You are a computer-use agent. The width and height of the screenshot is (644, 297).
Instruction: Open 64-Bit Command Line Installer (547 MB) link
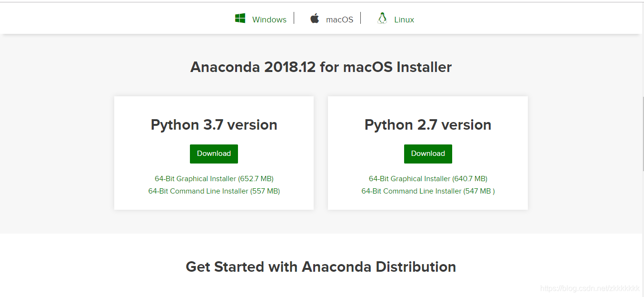pyautogui.click(x=428, y=191)
